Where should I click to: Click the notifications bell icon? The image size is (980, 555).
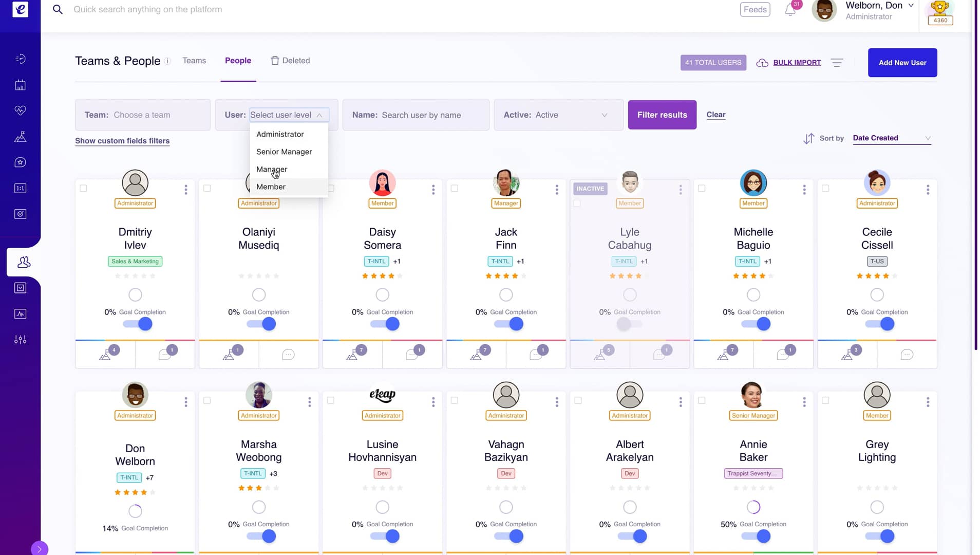790,9
